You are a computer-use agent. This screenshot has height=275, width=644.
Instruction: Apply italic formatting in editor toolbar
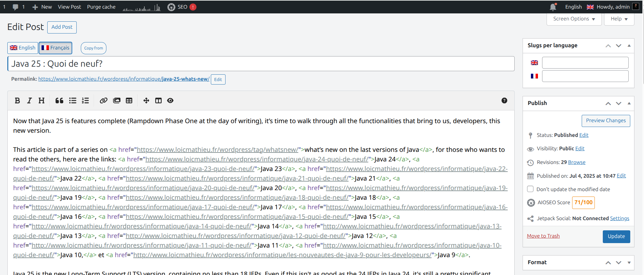29,100
